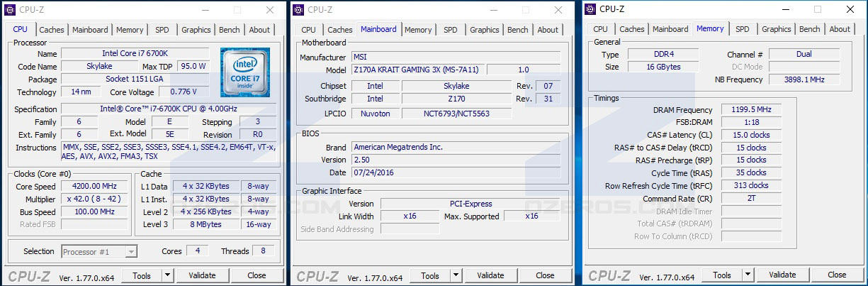Open Tools dropdown arrow in right window
The image size is (868, 286).
(x=748, y=275)
